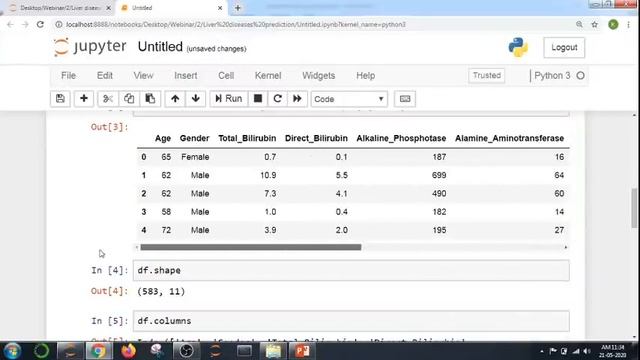The height and width of the screenshot is (360, 640).
Task: Open the View menu
Action: point(143,76)
